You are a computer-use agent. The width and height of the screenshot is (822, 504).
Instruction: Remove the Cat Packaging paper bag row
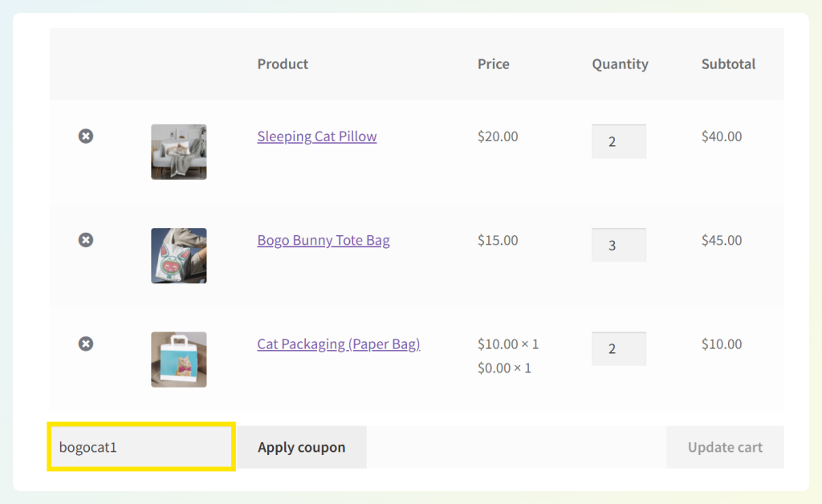click(86, 343)
